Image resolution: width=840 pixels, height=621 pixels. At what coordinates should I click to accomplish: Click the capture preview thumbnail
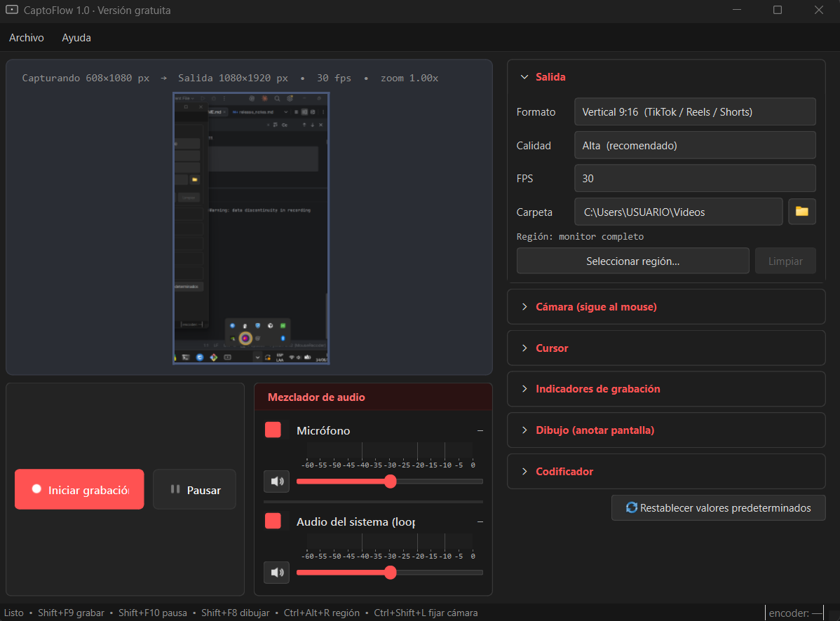(x=251, y=228)
